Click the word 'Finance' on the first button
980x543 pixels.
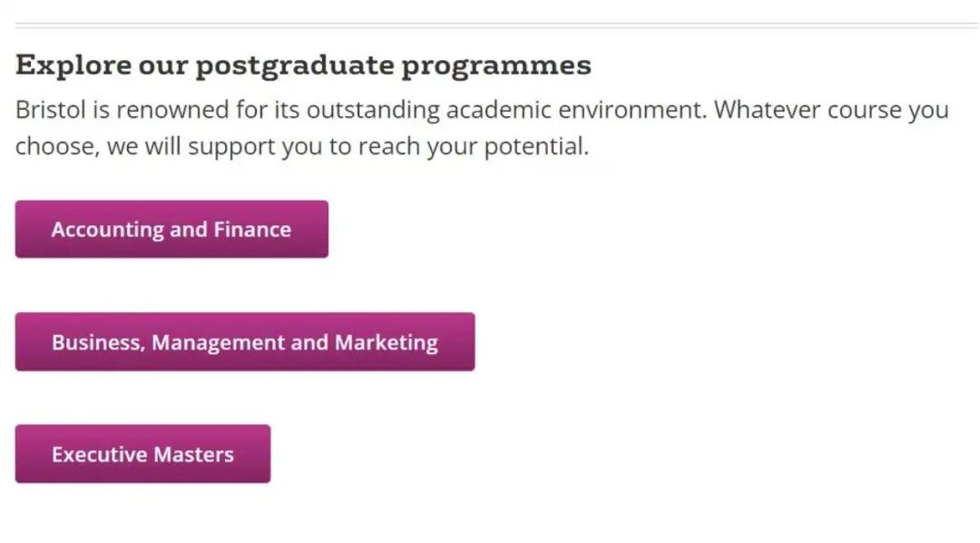[x=252, y=230]
